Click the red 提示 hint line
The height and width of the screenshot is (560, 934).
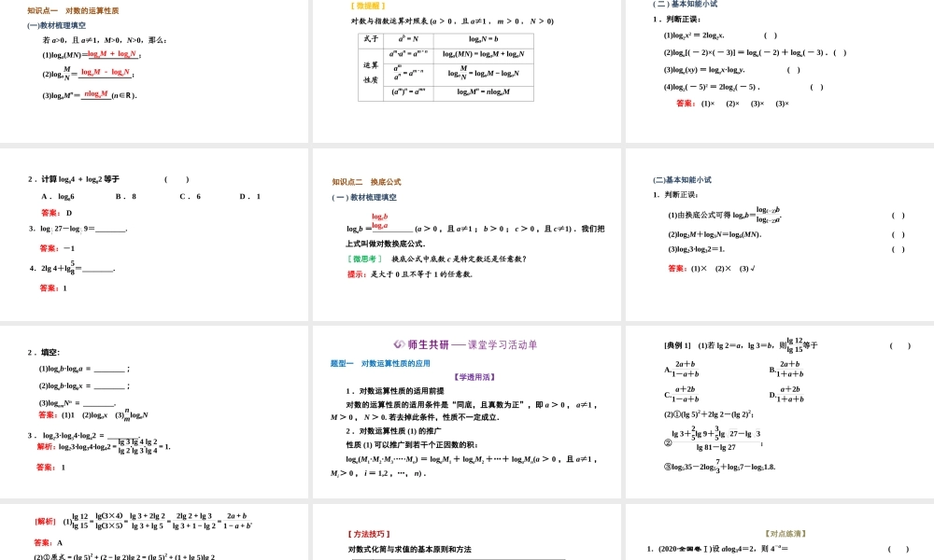click(410, 274)
